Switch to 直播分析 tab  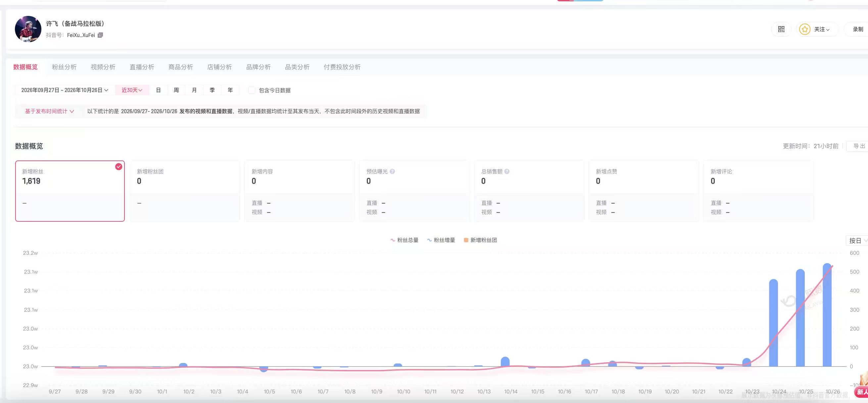[x=142, y=67]
